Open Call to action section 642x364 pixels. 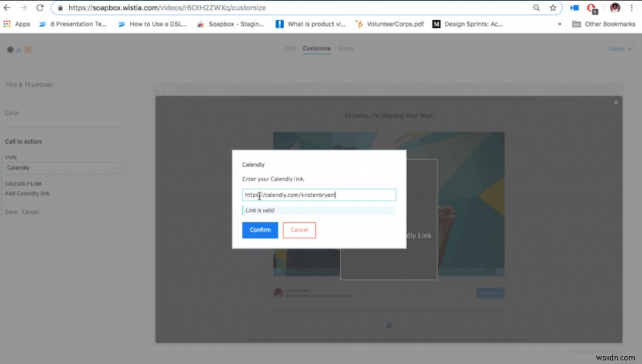23,141
